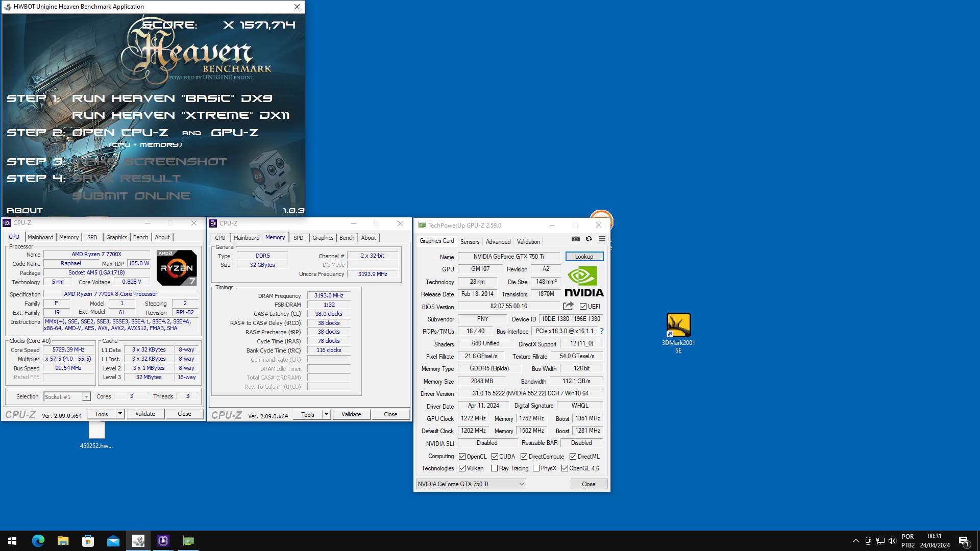980x551 pixels.
Task: Click the Ryzen 7 logo in CPU-Z
Action: 176,267
